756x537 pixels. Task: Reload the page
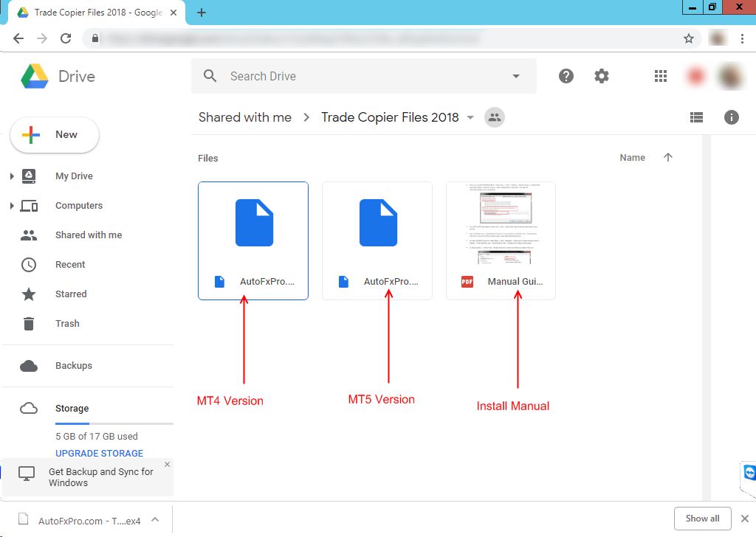coord(66,38)
